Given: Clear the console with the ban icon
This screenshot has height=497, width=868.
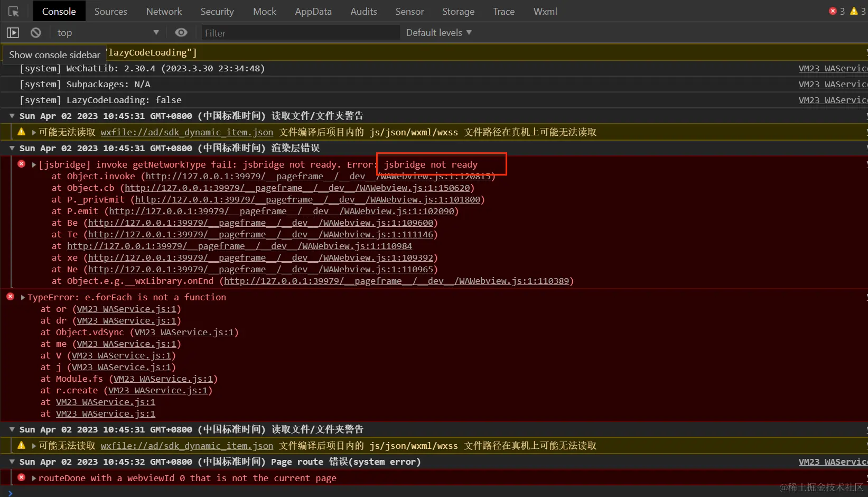Looking at the screenshot, I should [36, 33].
